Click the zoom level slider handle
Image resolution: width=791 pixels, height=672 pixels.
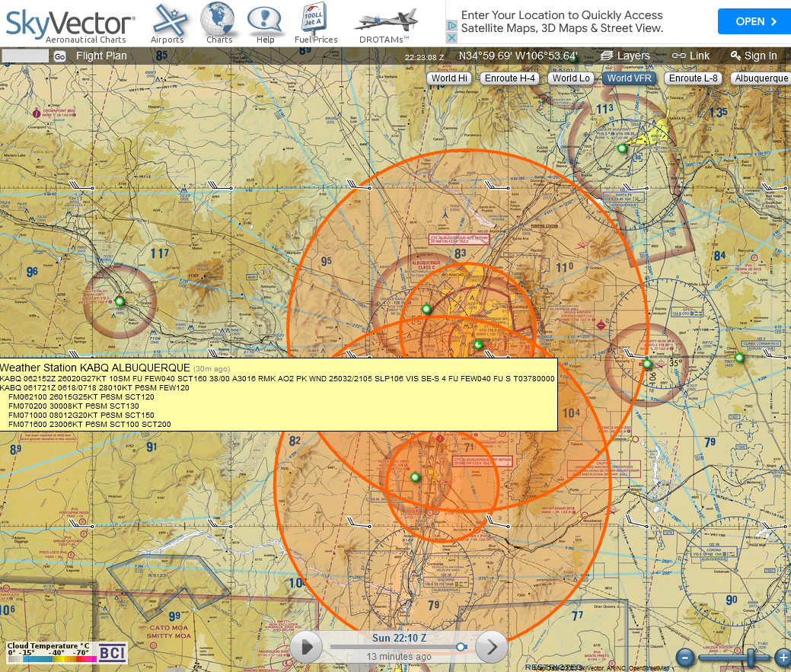tap(751, 658)
